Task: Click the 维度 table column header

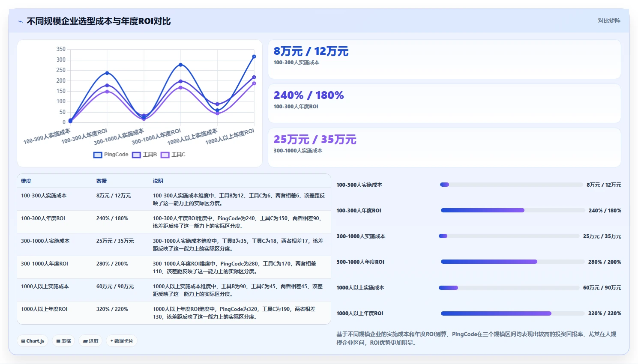Action: (x=26, y=181)
